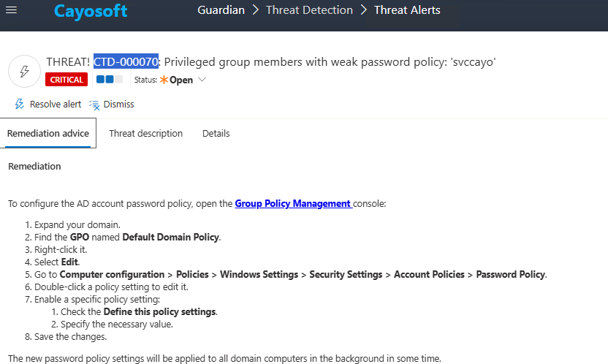Select the Threat Alerts breadcrumb
608x364 pixels.
(407, 11)
